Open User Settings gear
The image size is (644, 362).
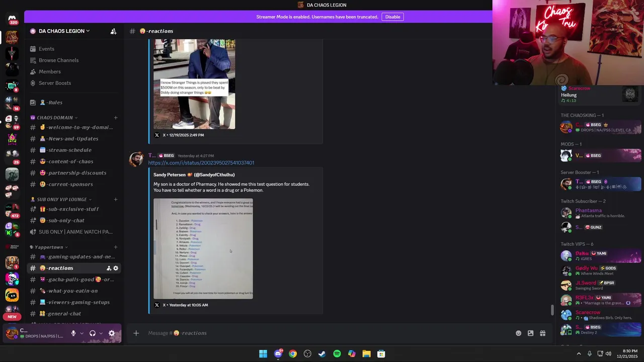point(112,333)
